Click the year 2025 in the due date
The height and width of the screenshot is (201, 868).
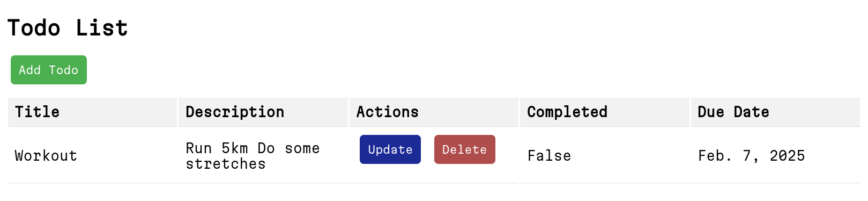tap(788, 156)
